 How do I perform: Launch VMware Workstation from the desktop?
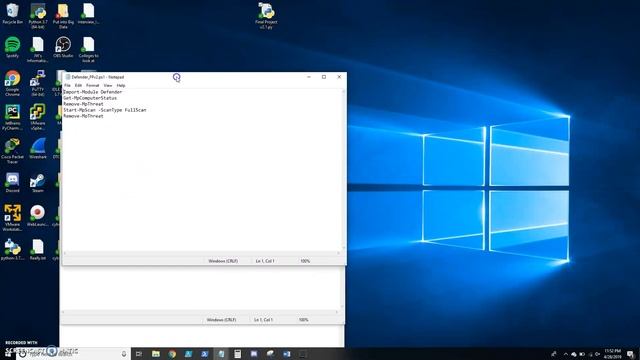pyautogui.click(x=12, y=218)
